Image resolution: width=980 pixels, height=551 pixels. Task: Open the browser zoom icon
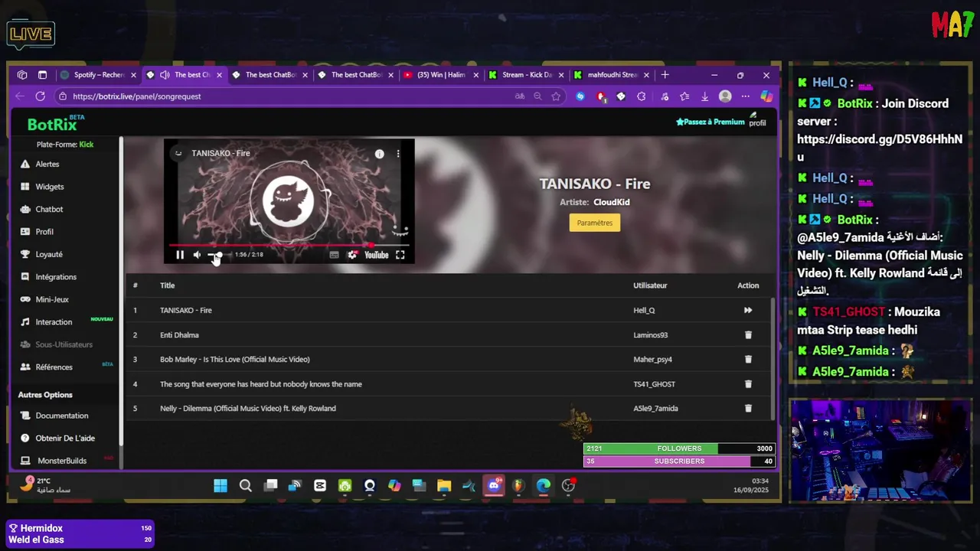pos(537,96)
